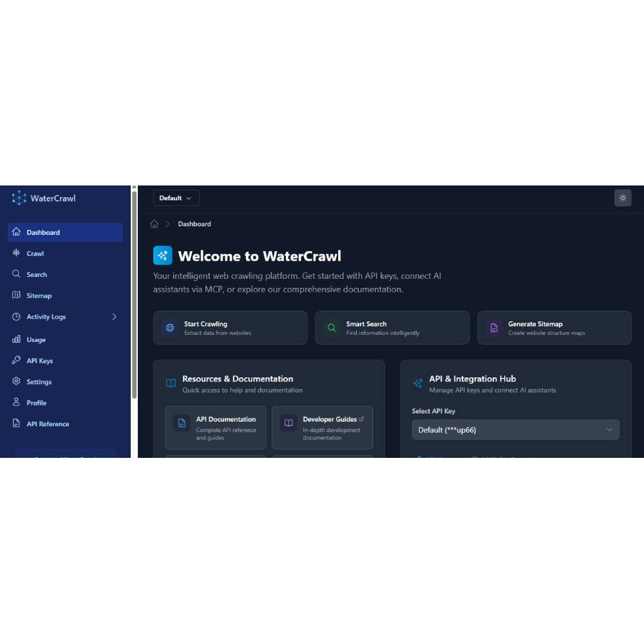Go to API Reference in sidebar
This screenshot has height=644, width=644.
[47, 424]
